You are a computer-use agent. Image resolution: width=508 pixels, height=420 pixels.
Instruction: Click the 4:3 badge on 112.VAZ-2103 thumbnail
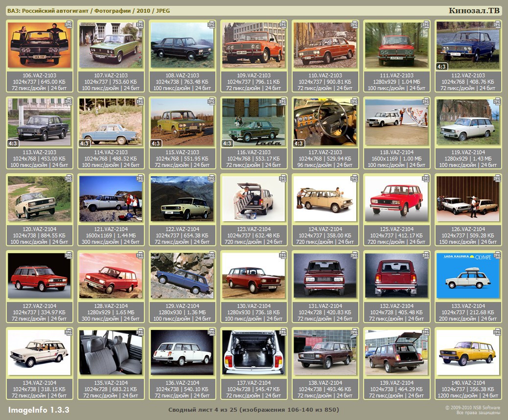[441, 67]
